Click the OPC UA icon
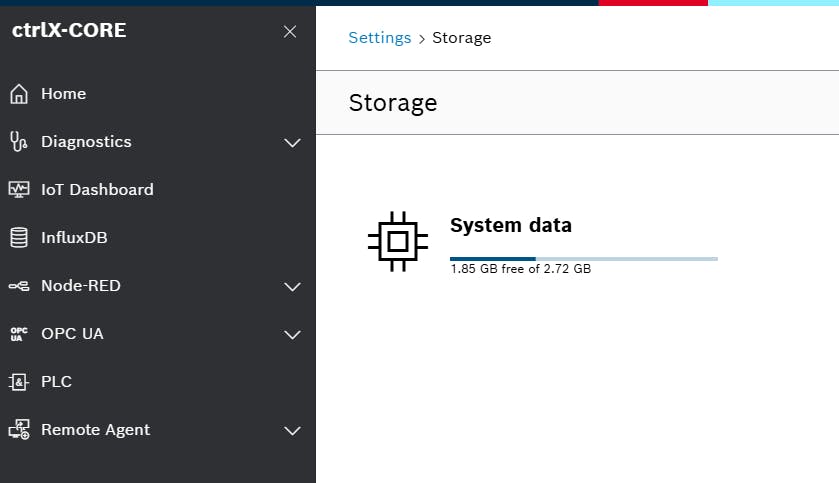The image size is (839, 483). click(18, 334)
